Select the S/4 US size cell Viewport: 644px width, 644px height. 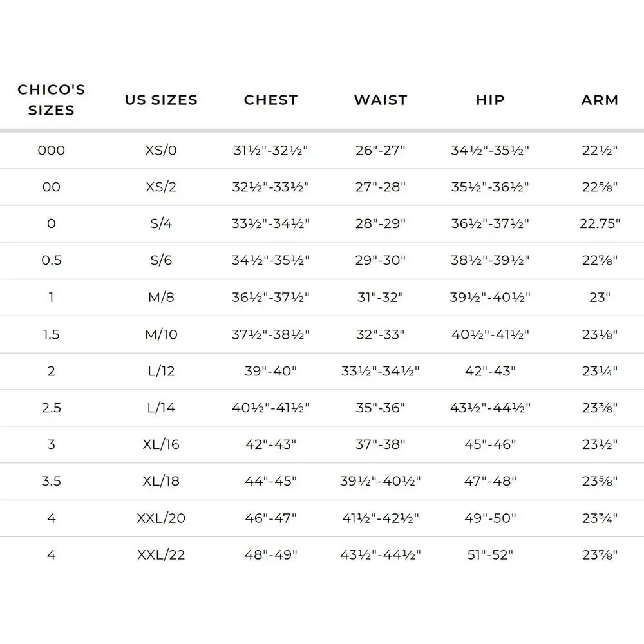[x=161, y=223]
